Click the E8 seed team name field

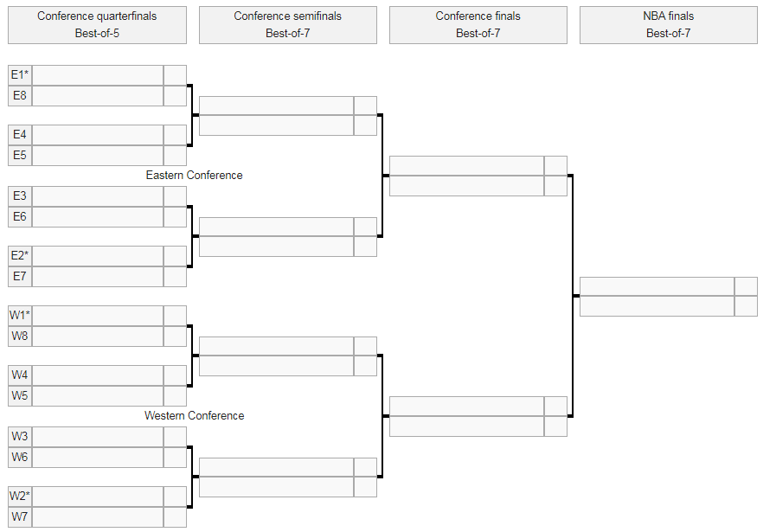[97, 96]
